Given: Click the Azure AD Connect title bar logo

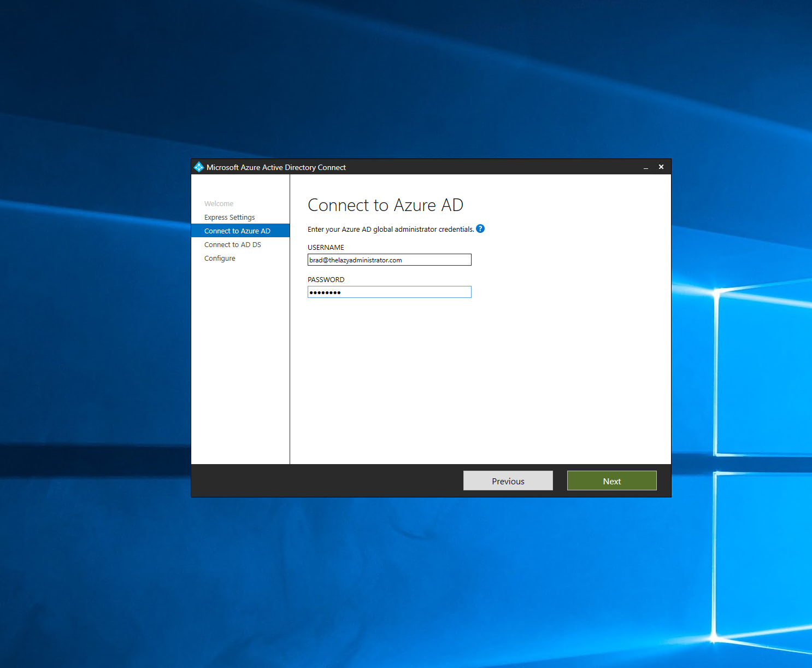Looking at the screenshot, I should coord(199,167).
